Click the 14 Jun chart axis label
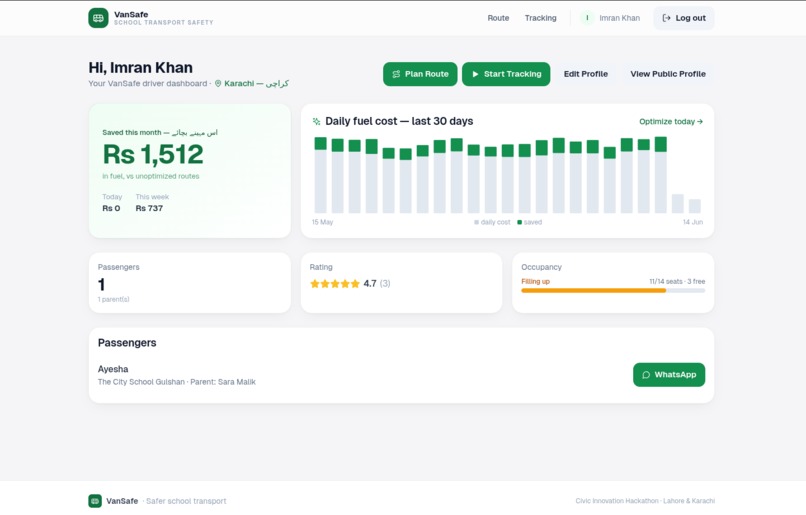 [692, 222]
